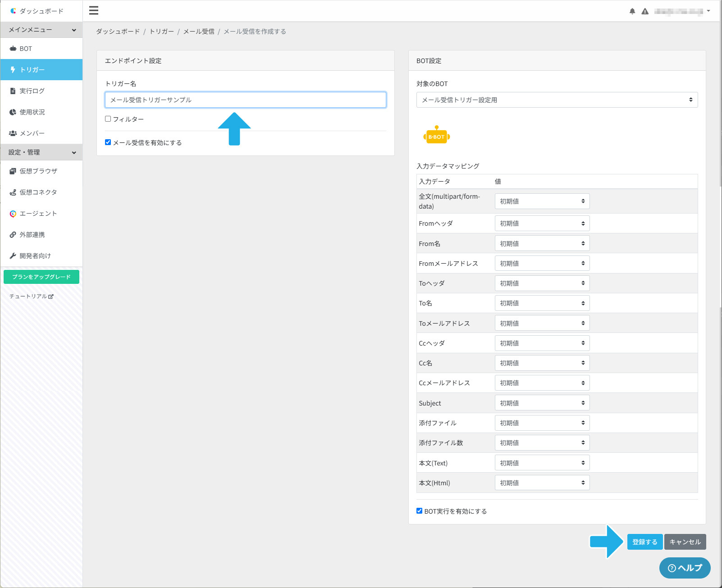Click the 仮想ブラウザ window icon

tap(13, 171)
